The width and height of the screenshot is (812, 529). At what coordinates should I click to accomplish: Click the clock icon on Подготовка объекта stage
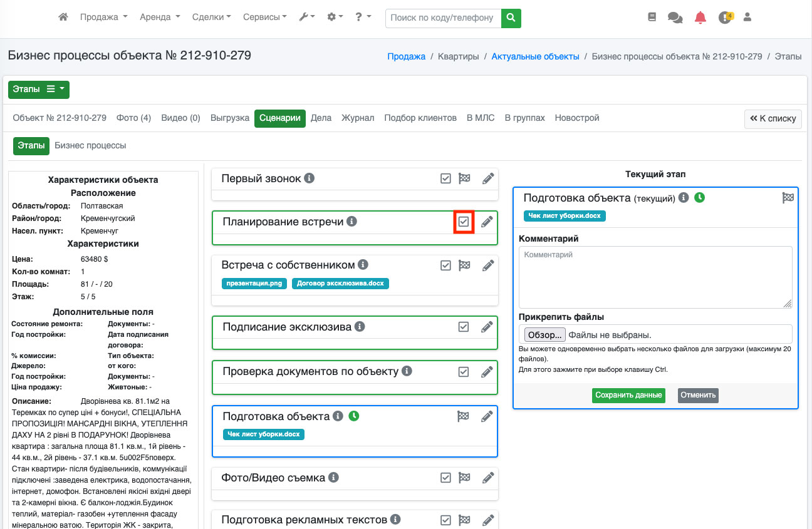(354, 416)
